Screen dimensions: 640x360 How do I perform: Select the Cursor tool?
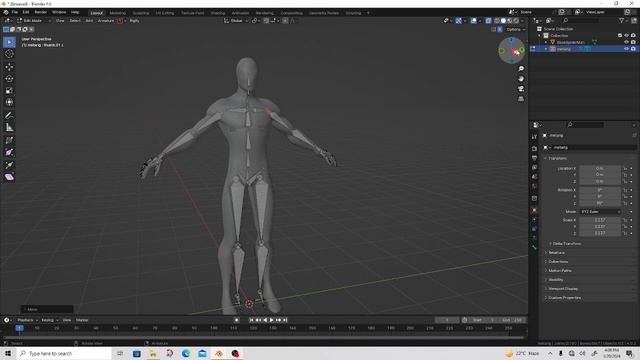(9, 54)
